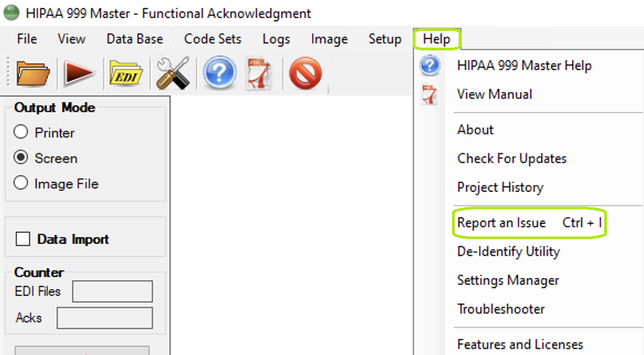Click the help icon beside HIPAA 999 Master Help
This screenshot has height=355, width=644.
429,65
